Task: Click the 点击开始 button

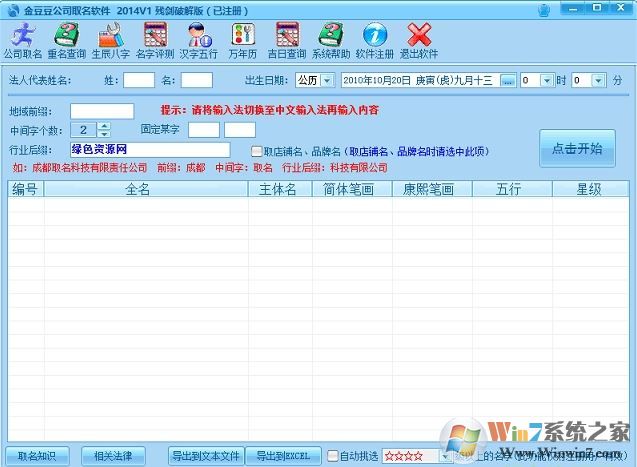Action: click(x=577, y=148)
